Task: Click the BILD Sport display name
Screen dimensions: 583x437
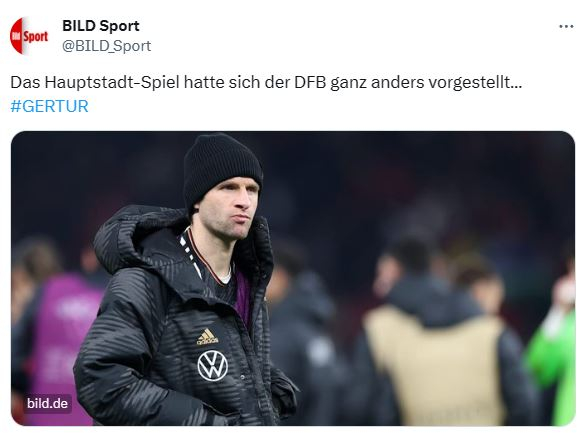Action: (101, 26)
